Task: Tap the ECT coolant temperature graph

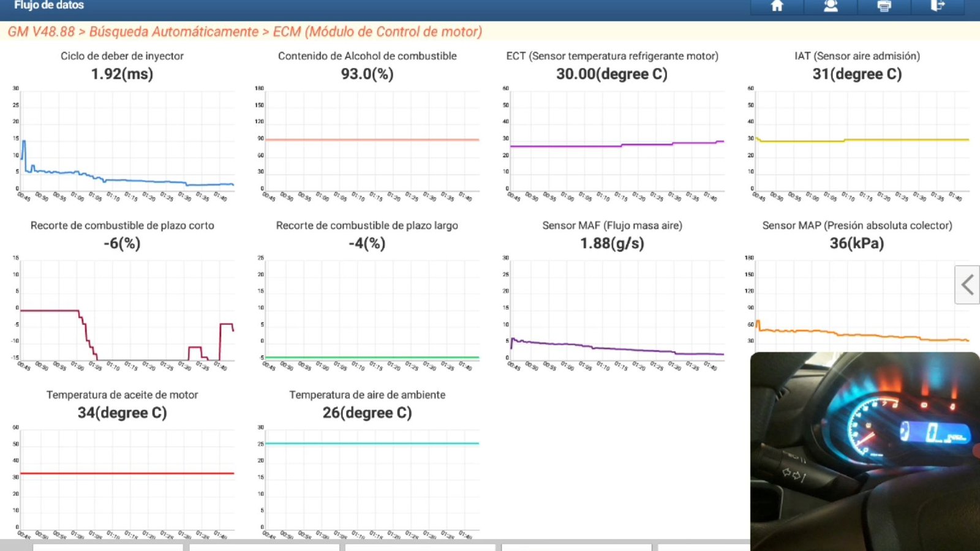Action: [616, 141]
